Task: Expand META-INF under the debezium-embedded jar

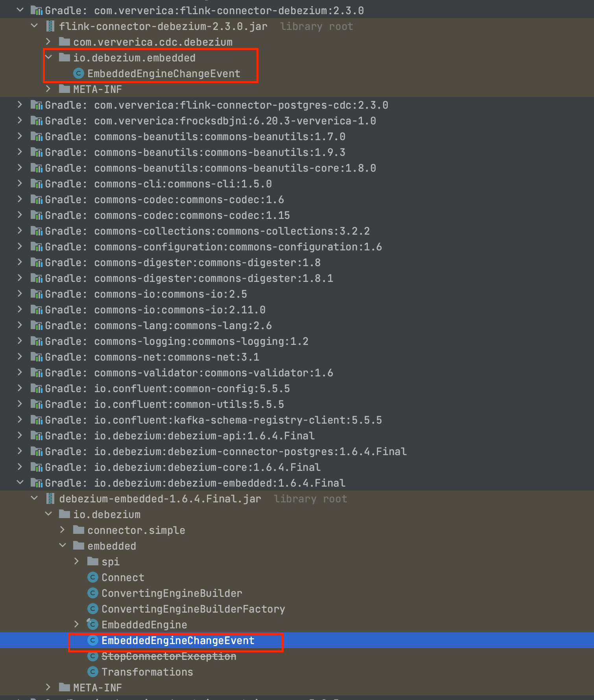Action: 48,687
